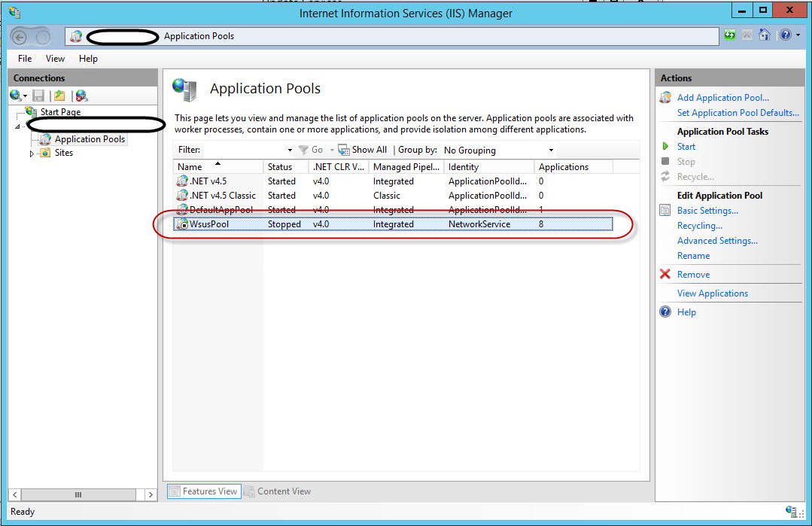Save current connections with the floppy disk icon

coord(38,95)
